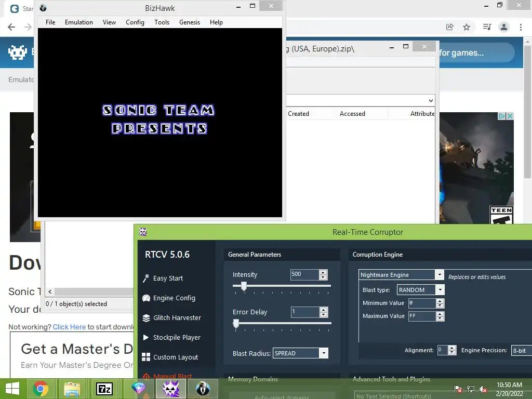The width and height of the screenshot is (532, 399).
Task: Open the File menu in BizHawk
Action: tap(50, 22)
